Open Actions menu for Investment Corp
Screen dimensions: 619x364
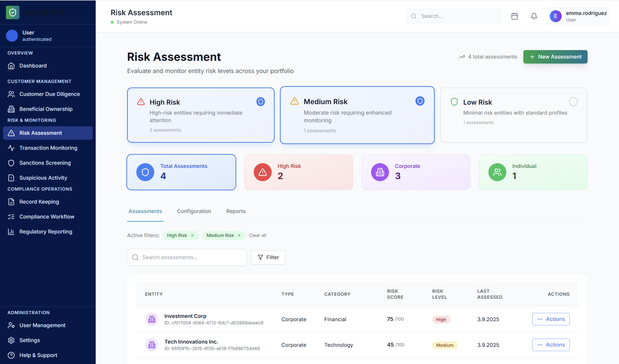click(x=551, y=319)
